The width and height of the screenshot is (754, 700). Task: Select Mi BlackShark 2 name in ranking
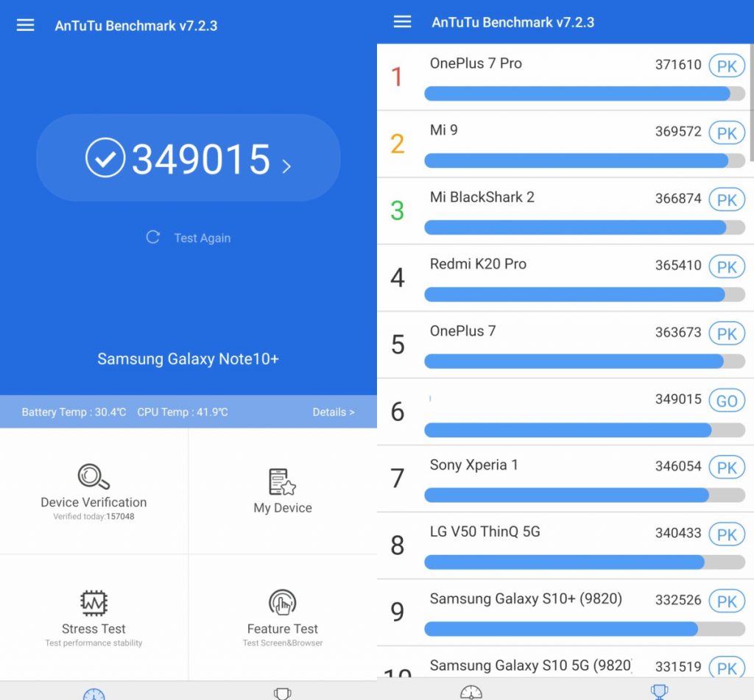pyautogui.click(x=482, y=197)
